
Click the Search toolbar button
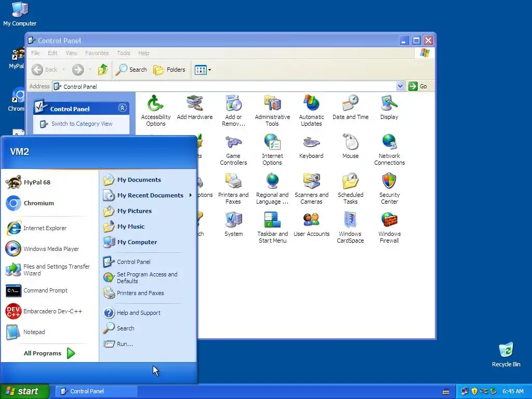(x=131, y=70)
